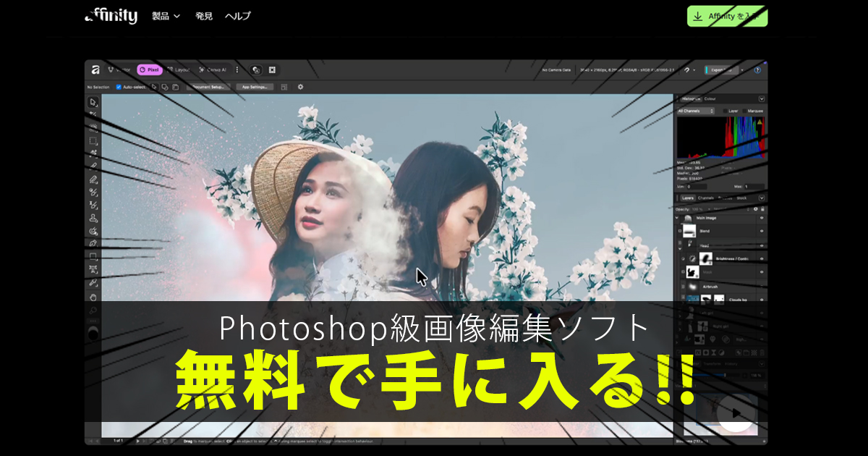Viewport: 868px width, 456px height.
Task: Expand the 製品 menu in site header
Action: 166,16
